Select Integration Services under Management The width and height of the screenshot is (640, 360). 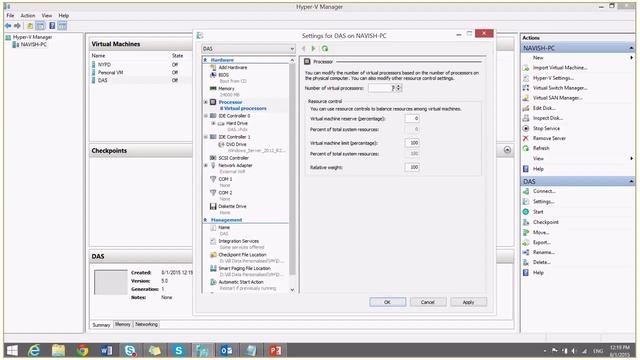238,241
